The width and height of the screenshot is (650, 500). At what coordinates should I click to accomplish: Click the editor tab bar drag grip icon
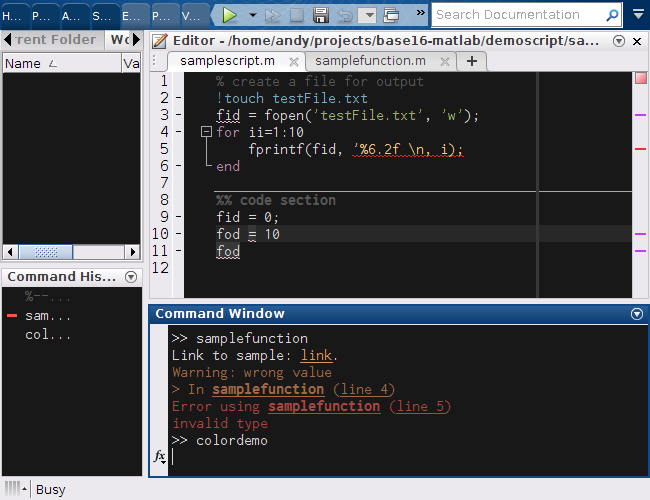tap(154, 61)
